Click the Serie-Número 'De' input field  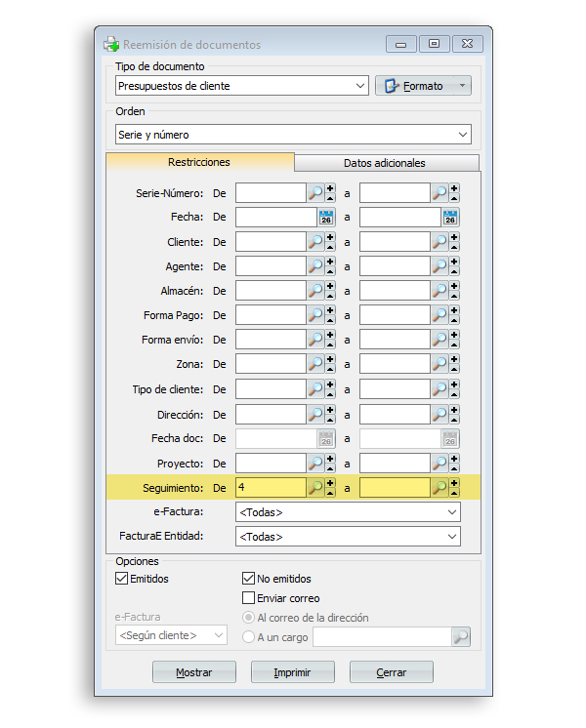pos(271,193)
